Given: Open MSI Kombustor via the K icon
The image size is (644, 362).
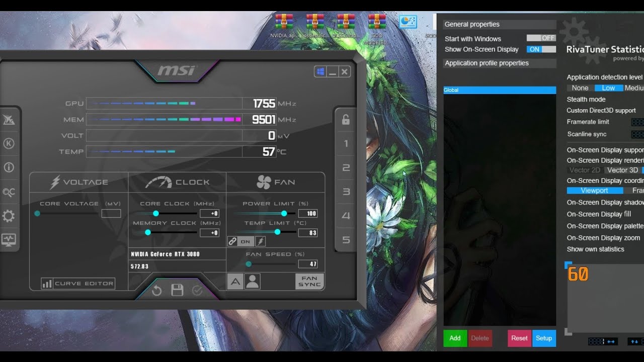Looking at the screenshot, I should (x=9, y=143).
